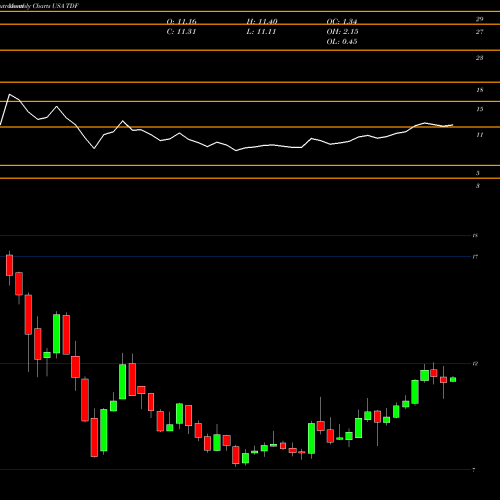500x500 pixels.
Task: Click the white line's right end point
Action: [x=453, y=125]
